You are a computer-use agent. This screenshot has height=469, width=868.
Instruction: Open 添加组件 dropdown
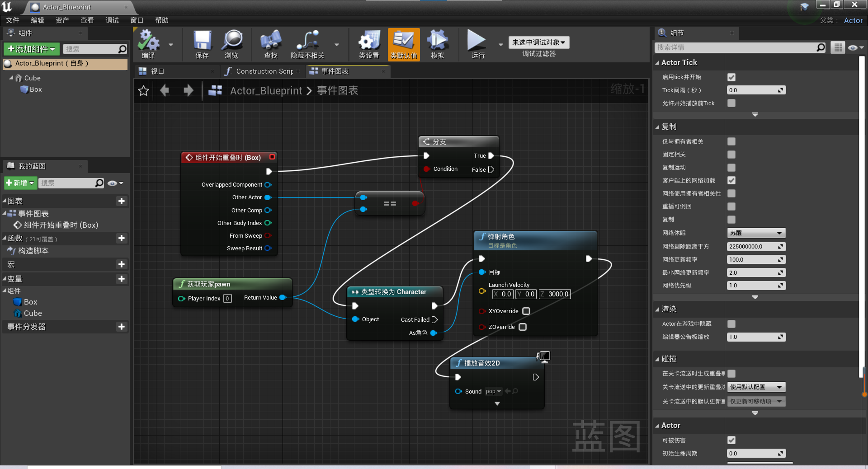(x=31, y=49)
